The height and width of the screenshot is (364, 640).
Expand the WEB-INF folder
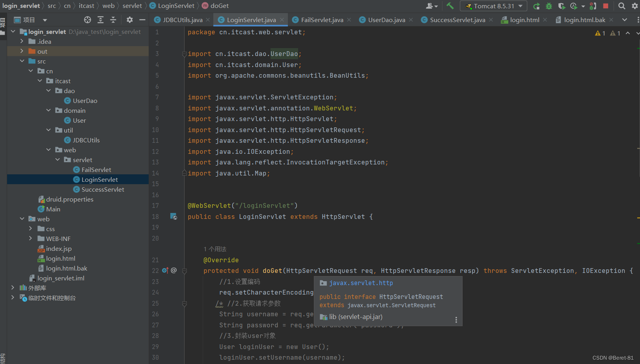click(x=31, y=238)
